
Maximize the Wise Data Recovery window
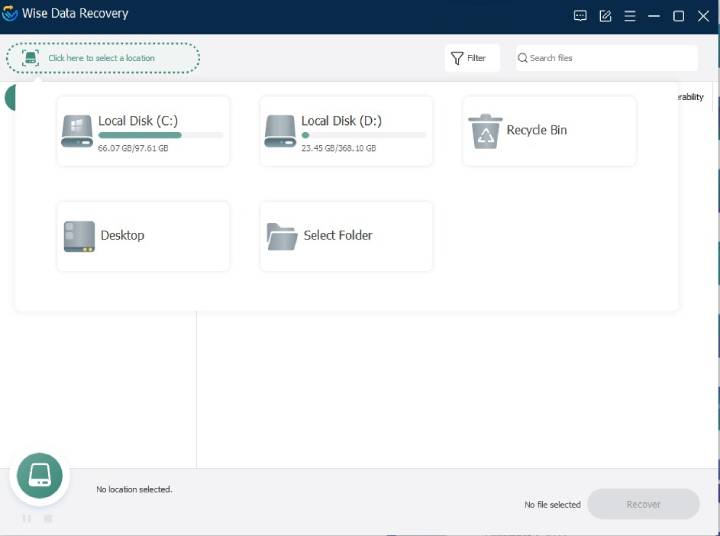pos(678,16)
